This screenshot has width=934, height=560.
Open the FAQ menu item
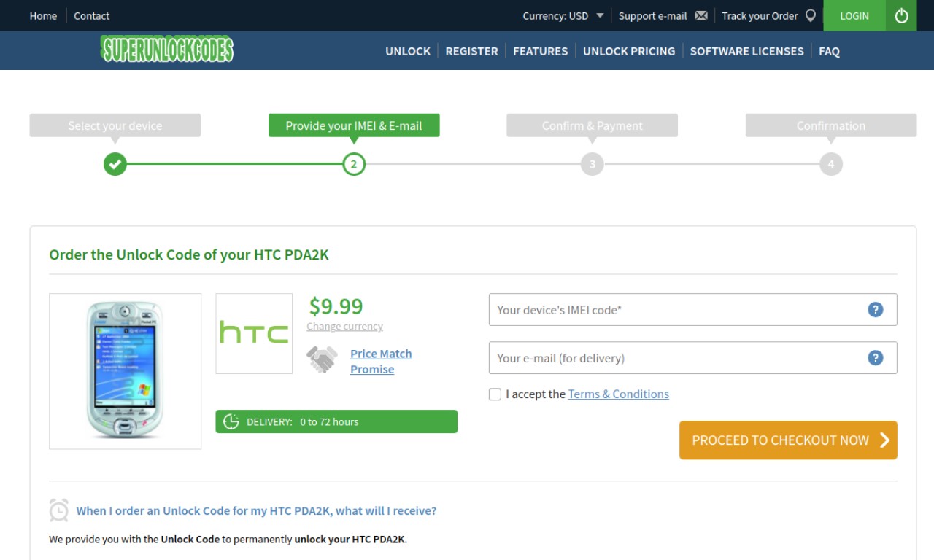click(829, 51)
